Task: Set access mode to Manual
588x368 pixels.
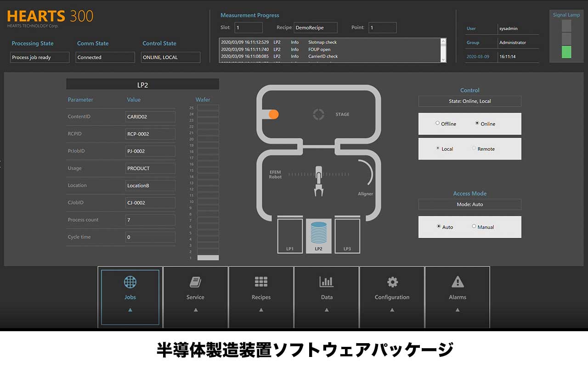Action: click(x=474, y=226)
